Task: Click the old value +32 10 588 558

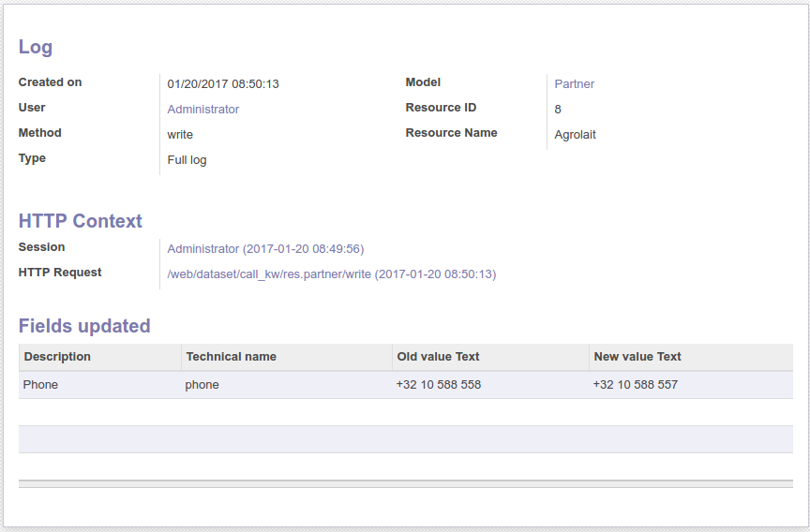Action: click(438, 385)
